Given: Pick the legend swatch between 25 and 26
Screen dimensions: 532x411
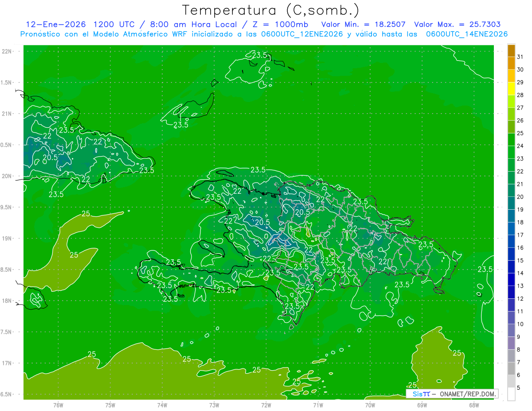Looking at the screenshot, I should pyautogui.click(x=511, y=127).
